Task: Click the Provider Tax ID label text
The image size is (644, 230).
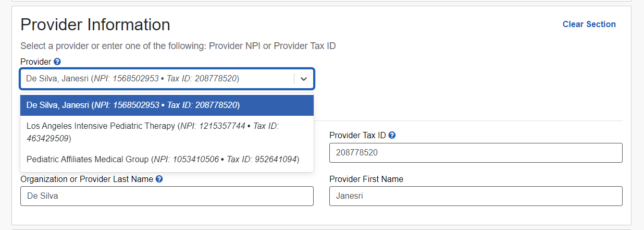Action: pyautogui.click(x=357, y=135)
